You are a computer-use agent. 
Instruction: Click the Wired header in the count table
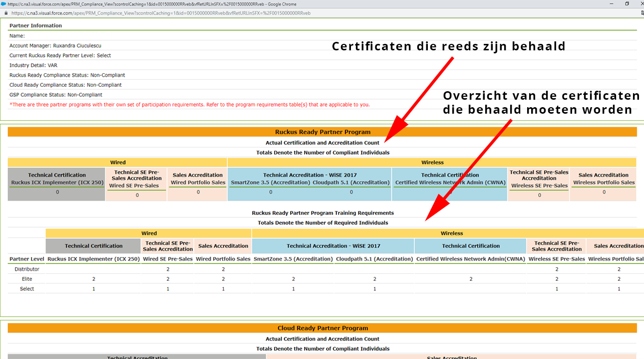point(118,162)
